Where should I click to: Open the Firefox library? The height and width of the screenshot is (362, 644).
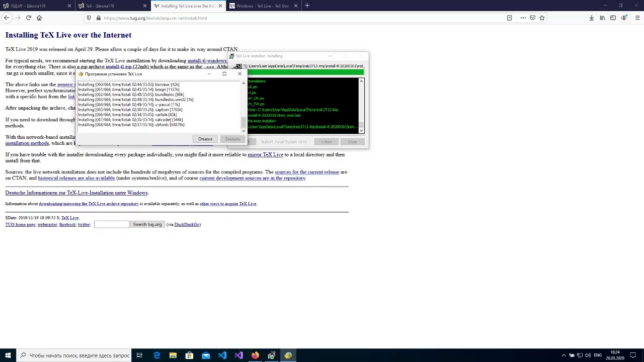(602, 18)
